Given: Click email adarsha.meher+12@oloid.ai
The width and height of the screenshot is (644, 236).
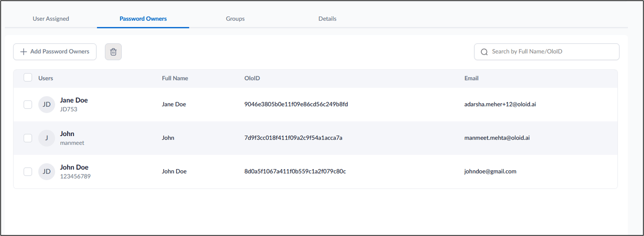Looking at the screenshot, I should point(500,104).
